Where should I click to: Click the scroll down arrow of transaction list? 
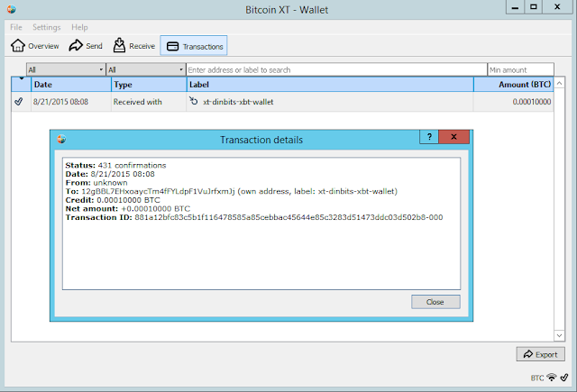pos(559,335)
